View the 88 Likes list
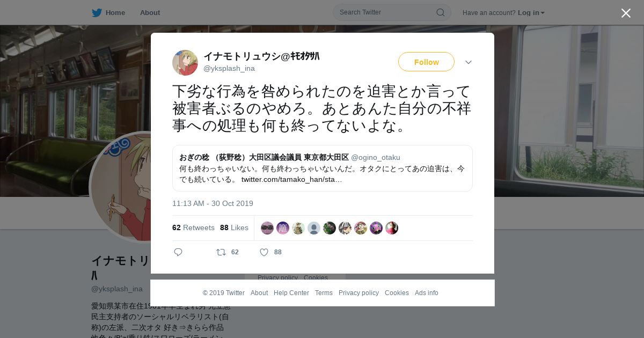Viewport: 644px width, 338px height. 234,227
